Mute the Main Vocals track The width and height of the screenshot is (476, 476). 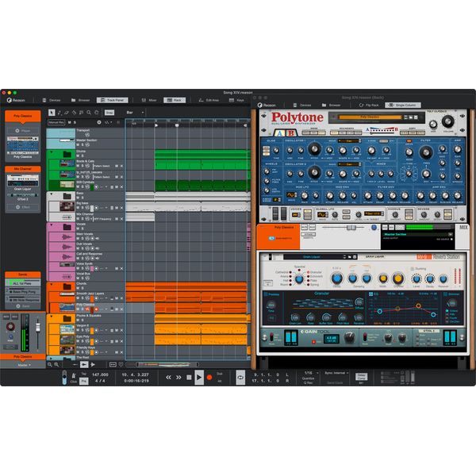(78, 239)
